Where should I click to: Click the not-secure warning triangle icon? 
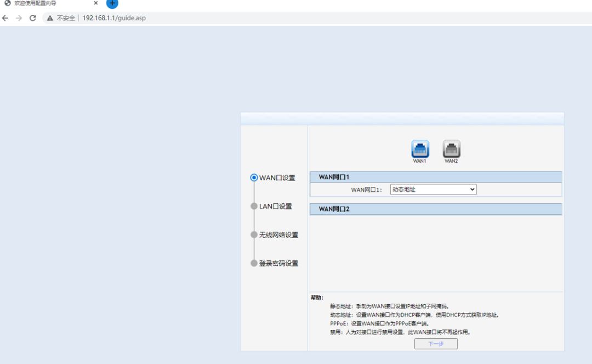50,18
